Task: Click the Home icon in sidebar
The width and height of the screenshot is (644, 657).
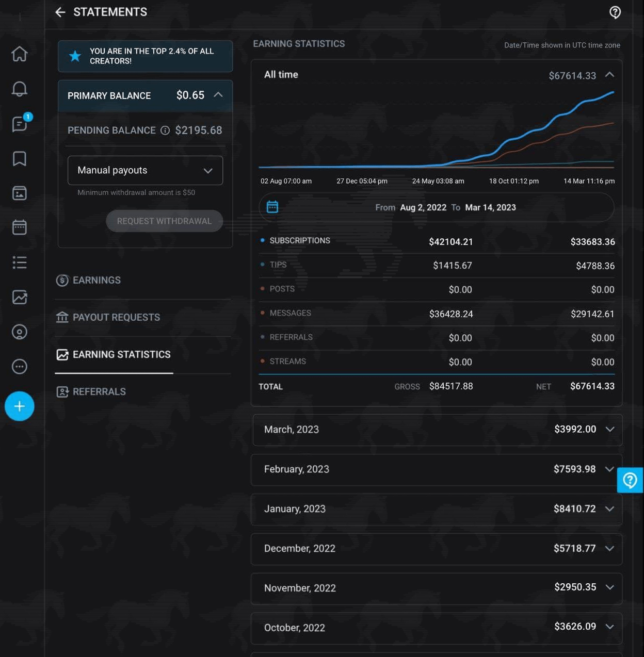Action: point(20,54)
